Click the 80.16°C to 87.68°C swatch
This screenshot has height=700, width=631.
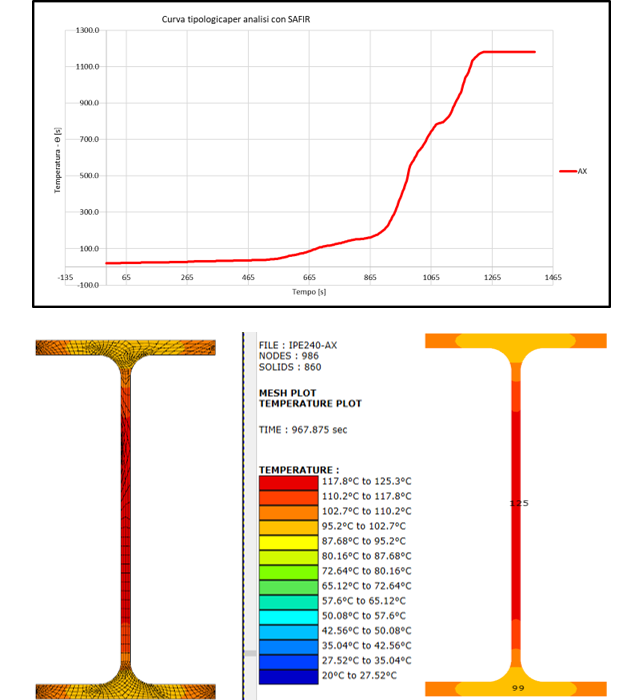[x=288, y=556]
